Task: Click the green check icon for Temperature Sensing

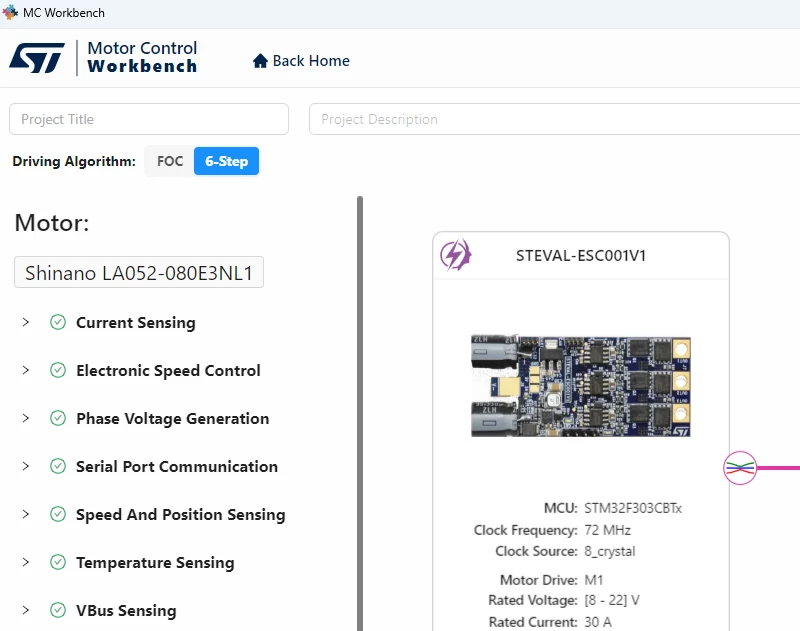Action: point(58,562)
